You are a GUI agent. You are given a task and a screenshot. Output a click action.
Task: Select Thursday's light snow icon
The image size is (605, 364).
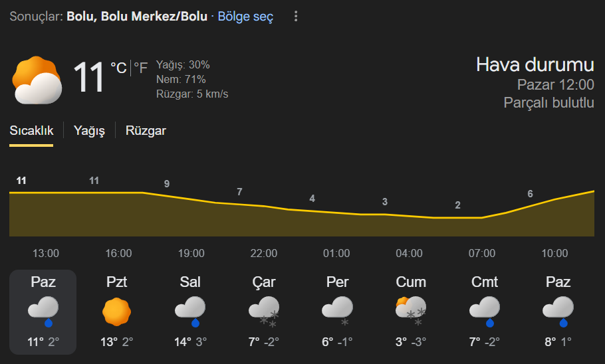[337, 312]
